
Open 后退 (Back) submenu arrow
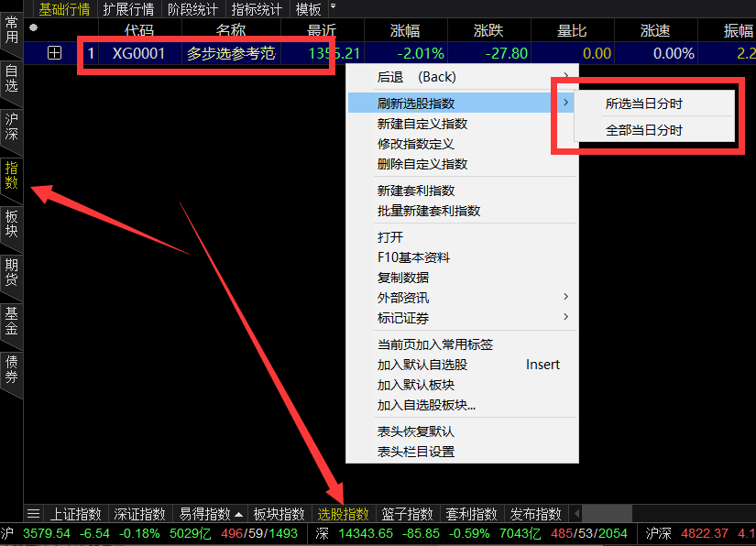(x=566, y=76)
